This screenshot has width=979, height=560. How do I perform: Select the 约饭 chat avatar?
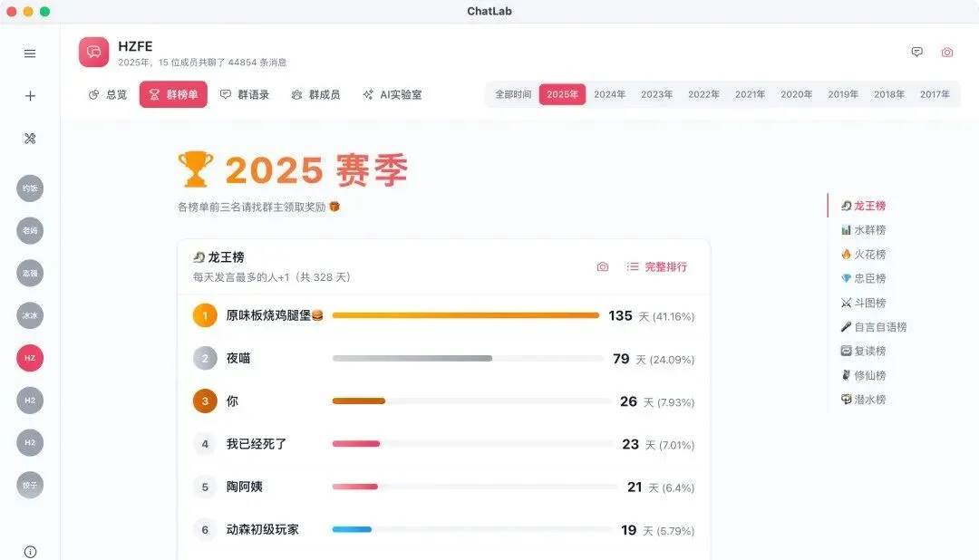pyautogui.click(x=30, y=188)
